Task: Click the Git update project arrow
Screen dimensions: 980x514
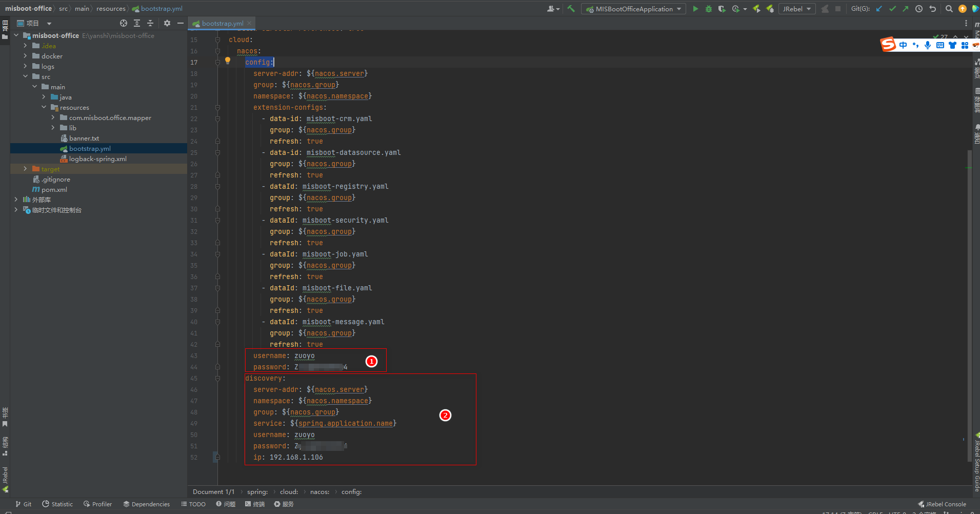Action: click(x=879, y=9)
